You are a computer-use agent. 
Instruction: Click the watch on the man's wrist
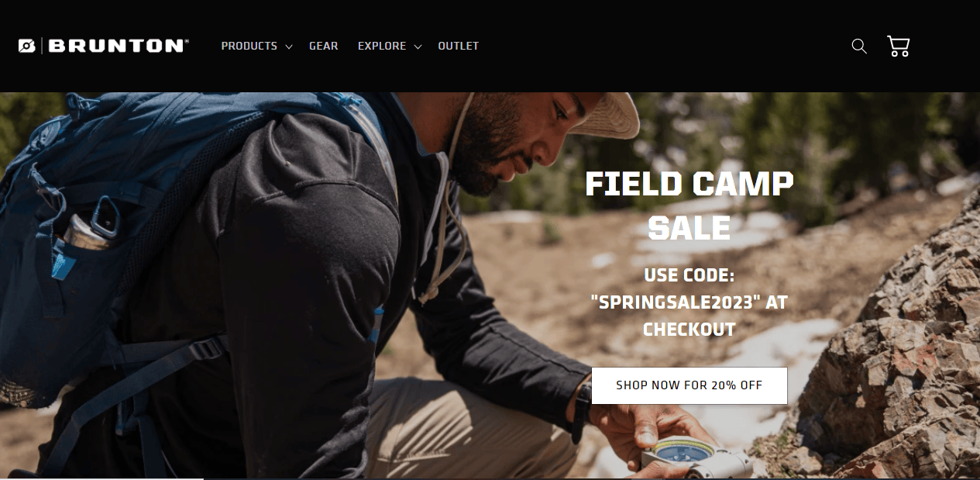580,411
